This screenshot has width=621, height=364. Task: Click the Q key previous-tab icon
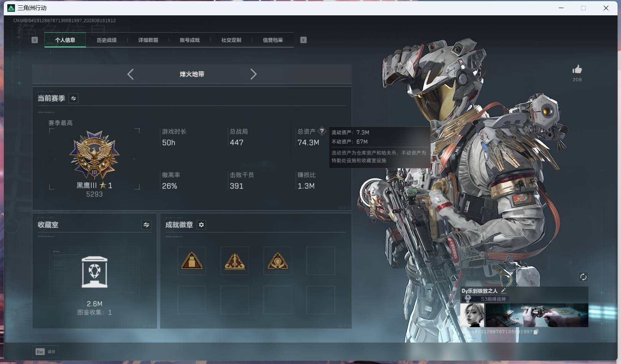click(x=35, y=40)
